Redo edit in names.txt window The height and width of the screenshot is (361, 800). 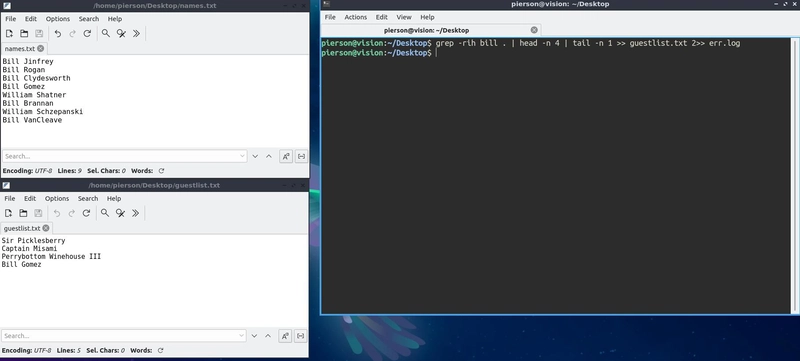coord(72,34)
